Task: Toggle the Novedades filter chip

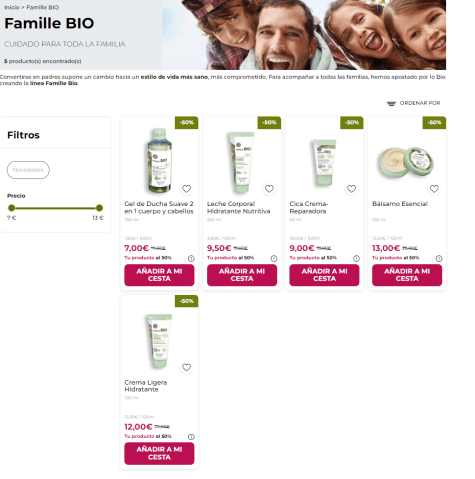Action: point(28,170)
